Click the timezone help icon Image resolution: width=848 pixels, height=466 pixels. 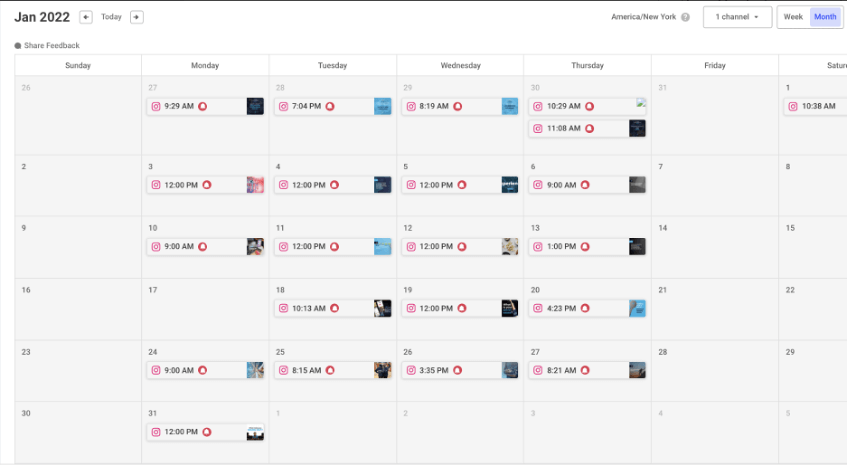pos(685,17)
